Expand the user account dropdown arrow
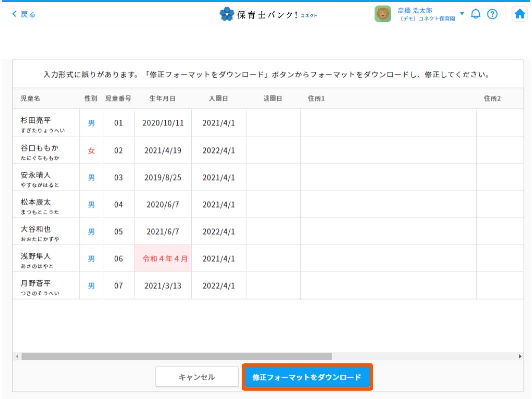The height and width of the screenshot is (399, 532). coord(462,13)
